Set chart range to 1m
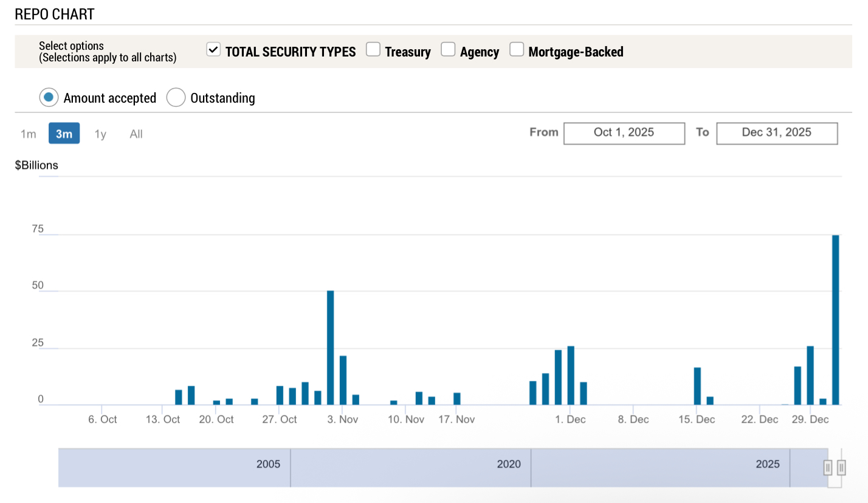The image size is (868, 503). pos(29,134)
